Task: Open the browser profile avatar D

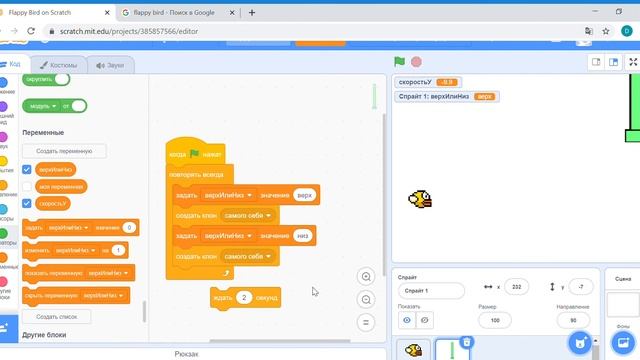Action: click(x=627, y=31)
